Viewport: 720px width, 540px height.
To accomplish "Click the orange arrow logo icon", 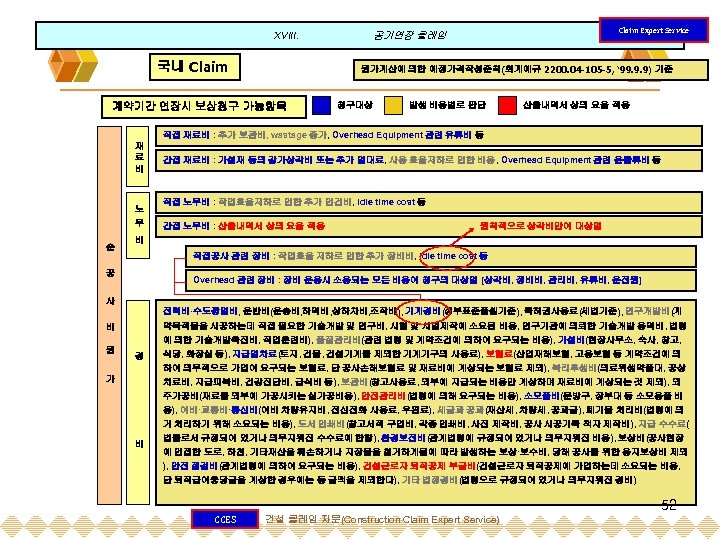I will tap(73, 66).
